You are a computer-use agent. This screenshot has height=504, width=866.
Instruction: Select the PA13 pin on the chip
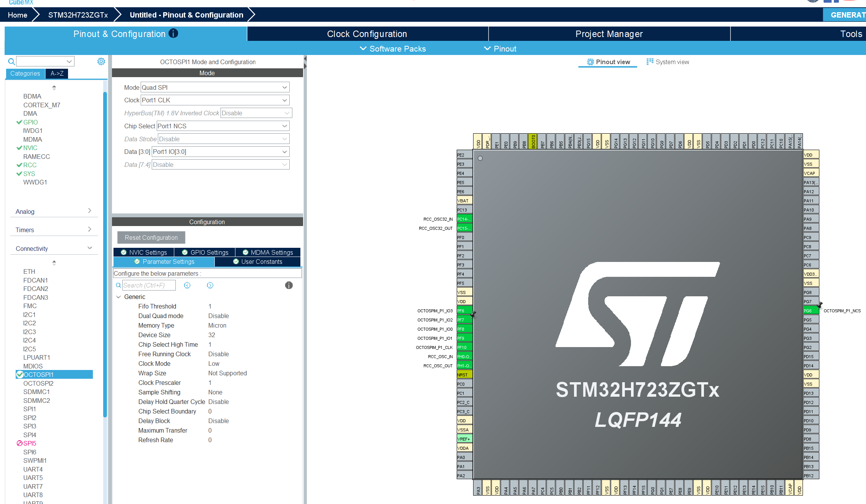click(x=811, y=182)
